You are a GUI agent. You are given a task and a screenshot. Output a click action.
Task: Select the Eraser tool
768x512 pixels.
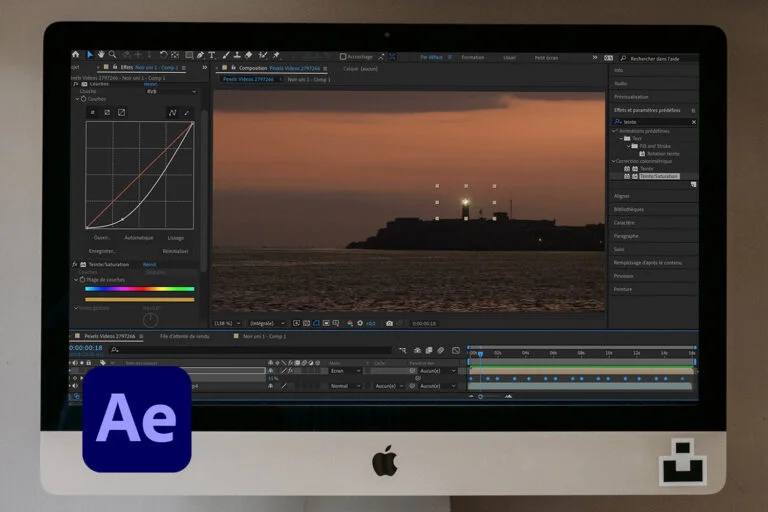249,55
